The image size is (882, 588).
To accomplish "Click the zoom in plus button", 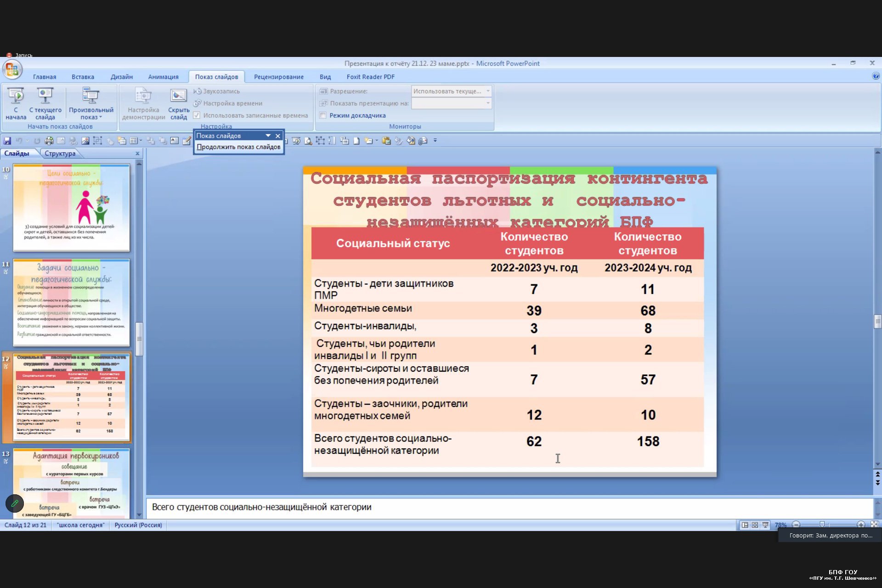I will [861, 525].
